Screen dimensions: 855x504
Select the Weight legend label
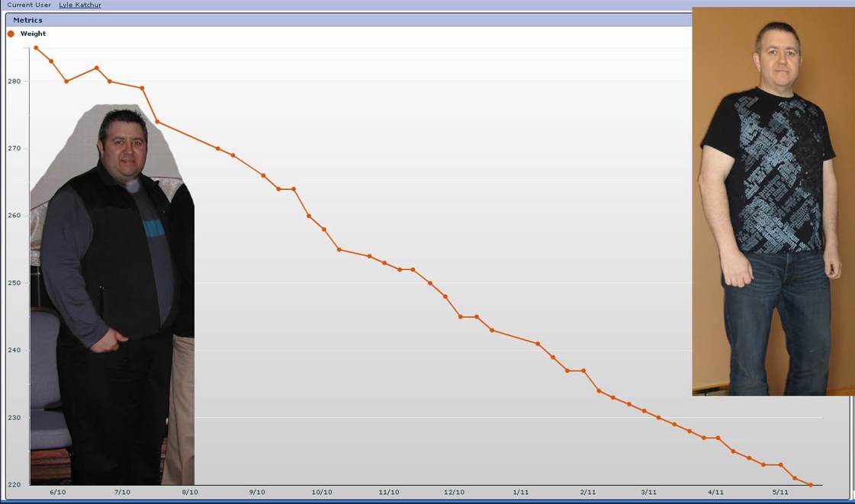[33, 34]
